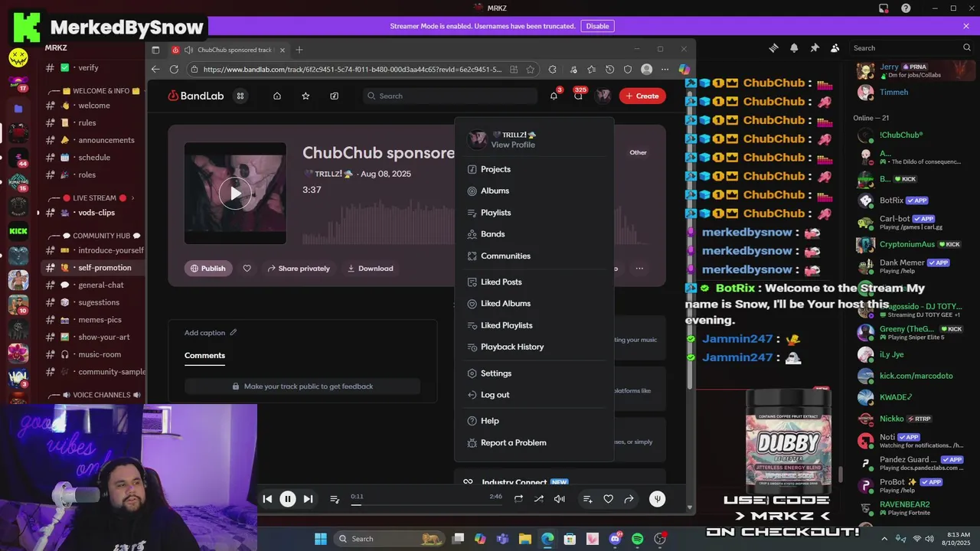Go back in browser toolbar

(155, 69)
